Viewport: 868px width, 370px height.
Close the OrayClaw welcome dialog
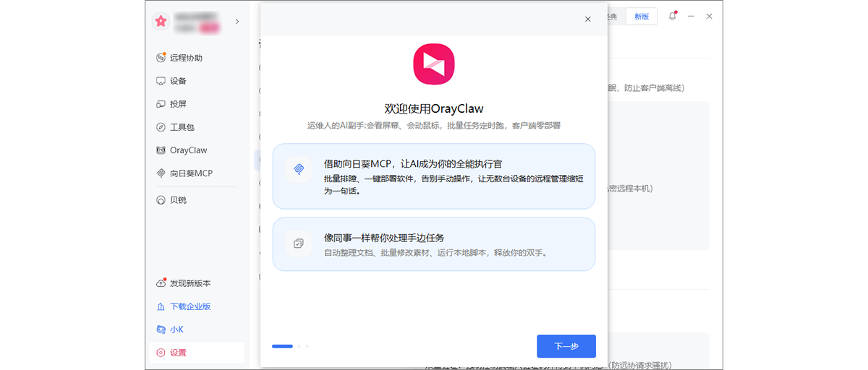(x=587, y=19)
